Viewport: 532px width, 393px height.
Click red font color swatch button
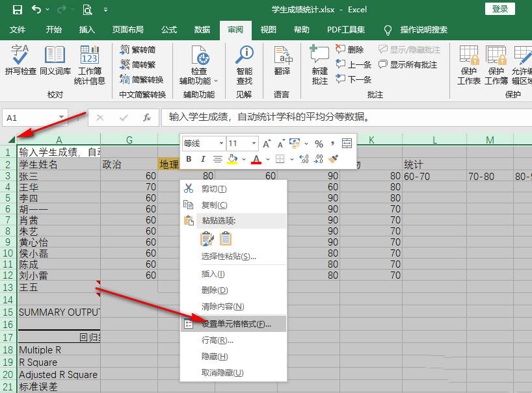(256, 159)
